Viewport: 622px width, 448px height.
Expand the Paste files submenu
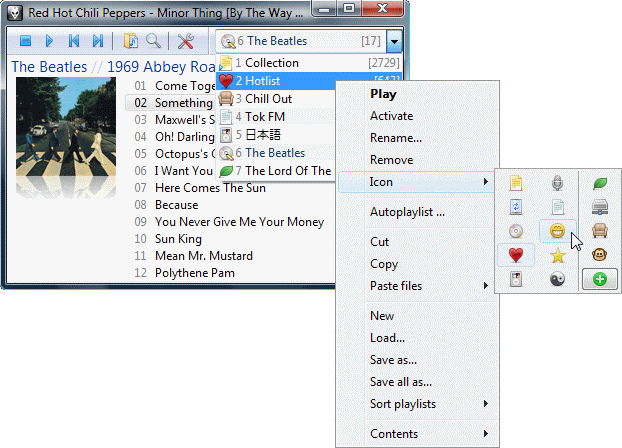pyautogui.click(x=417, y=286)
